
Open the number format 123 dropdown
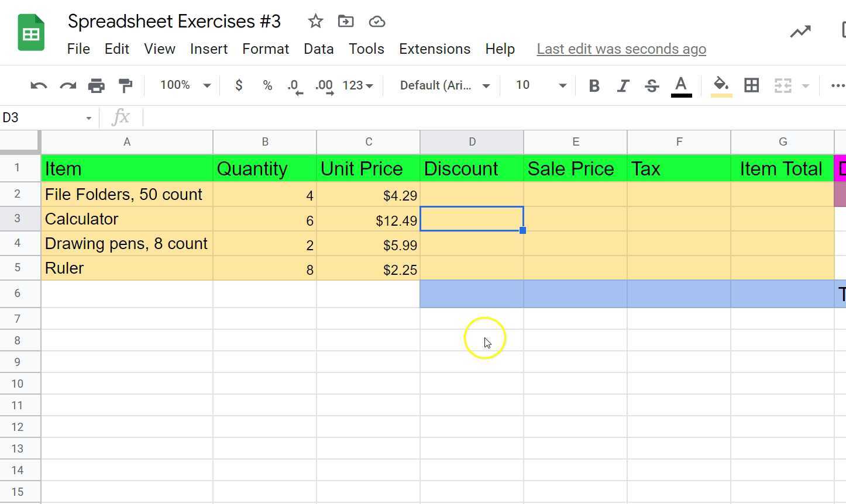[357, 85]
